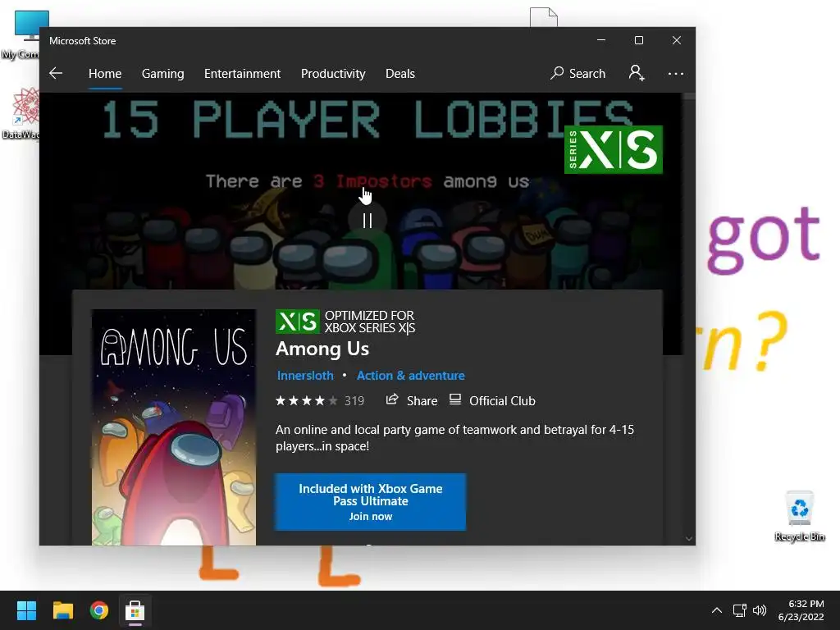Open the Windows Start menu

pyautogui.click(x=26, y=610)
